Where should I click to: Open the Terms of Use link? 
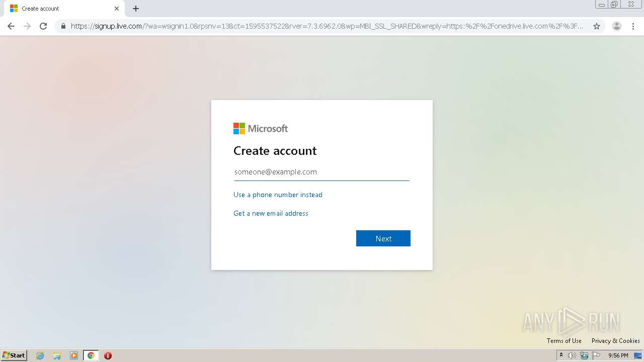pyautogui.click(x=564, y=341)
